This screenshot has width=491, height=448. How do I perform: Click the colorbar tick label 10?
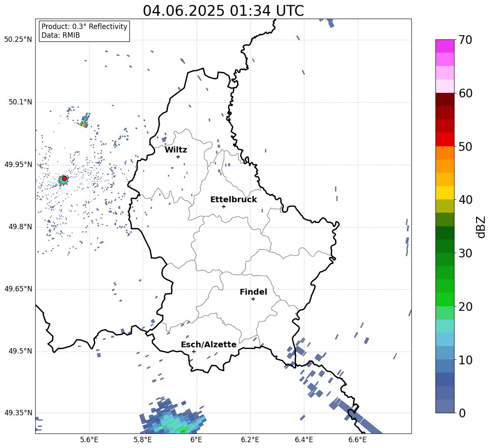pyautogui.click(x=465, y=360)
